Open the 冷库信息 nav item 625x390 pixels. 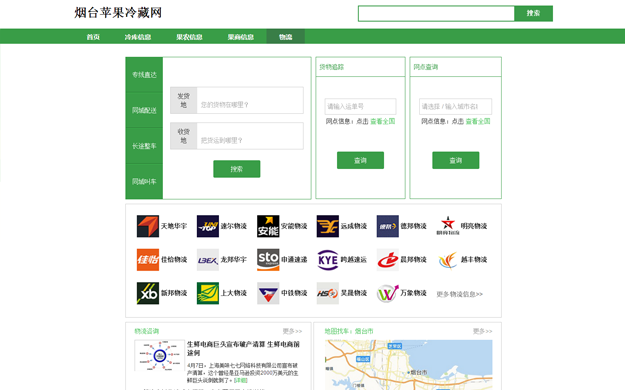click(x=138, y=37)
